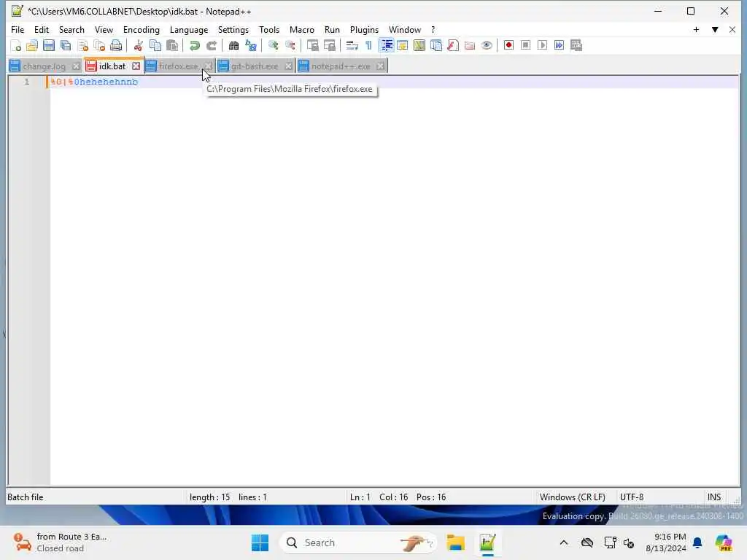Click the Redo toolbar icon
Image resolution: width=747 pixels, height=560 pixels.
coord(211,45)
